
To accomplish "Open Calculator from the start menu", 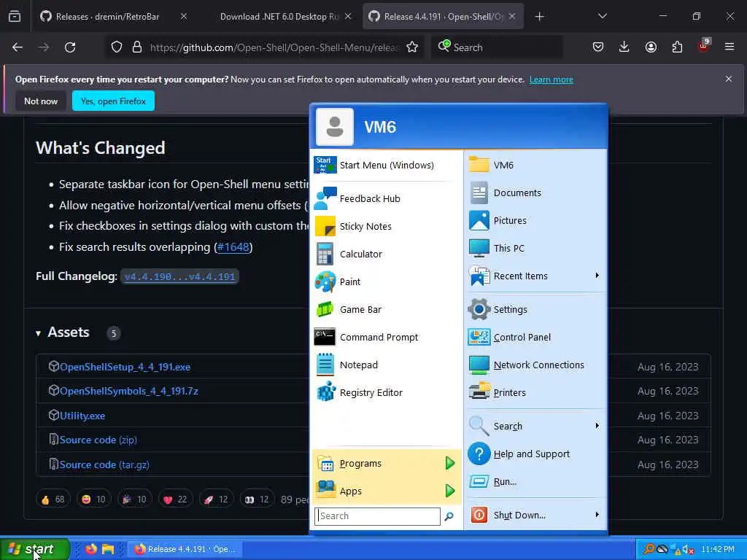I will click(386, 254).
